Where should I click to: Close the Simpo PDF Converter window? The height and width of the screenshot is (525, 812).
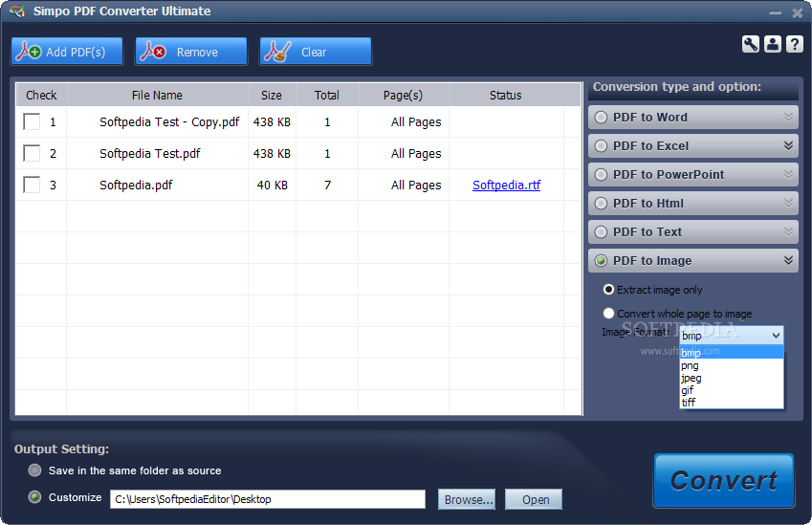(798, 12)
